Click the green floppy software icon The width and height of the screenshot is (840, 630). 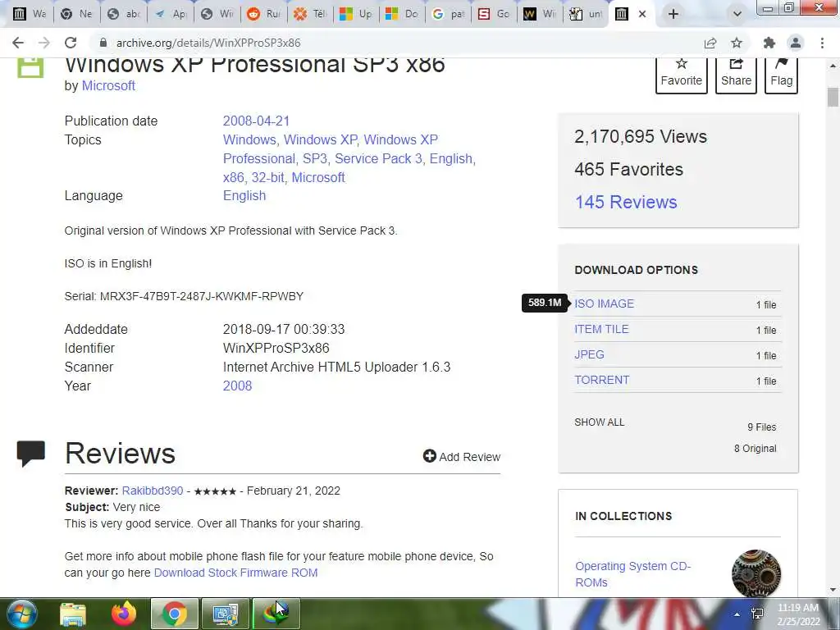(30, 69)
